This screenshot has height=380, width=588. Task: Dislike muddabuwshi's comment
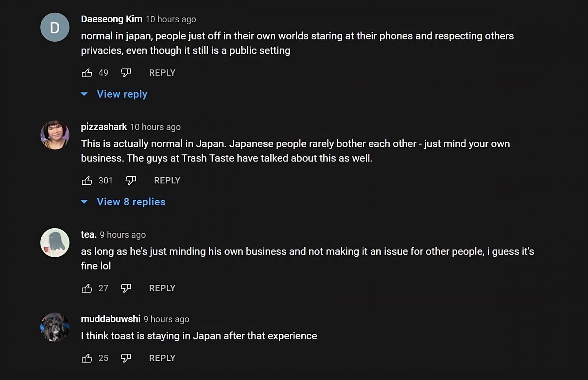(x=126, y=358)
